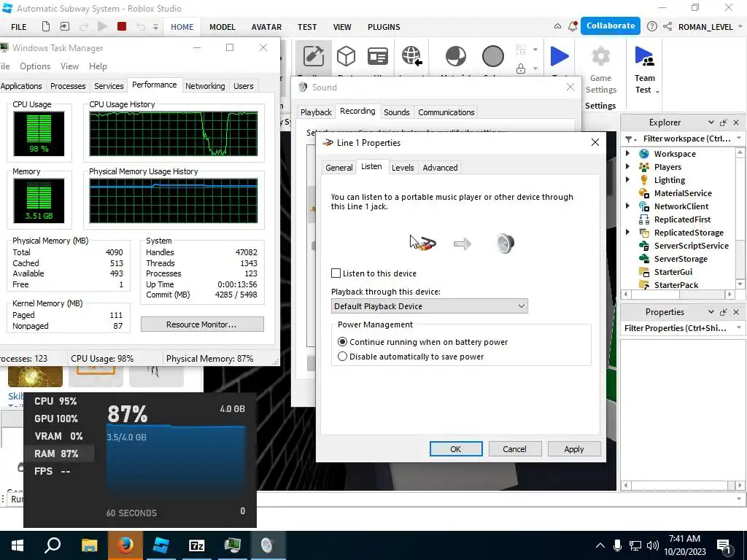747x560 pixels.
Task: Click the Part cube icon in the ribbon
Action: pos(346,56)
